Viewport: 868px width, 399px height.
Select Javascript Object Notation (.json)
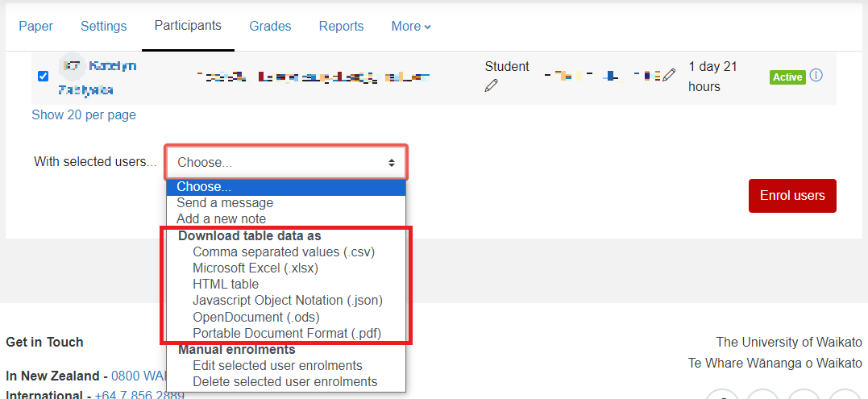pyautogui.click(x=287, y=300)
